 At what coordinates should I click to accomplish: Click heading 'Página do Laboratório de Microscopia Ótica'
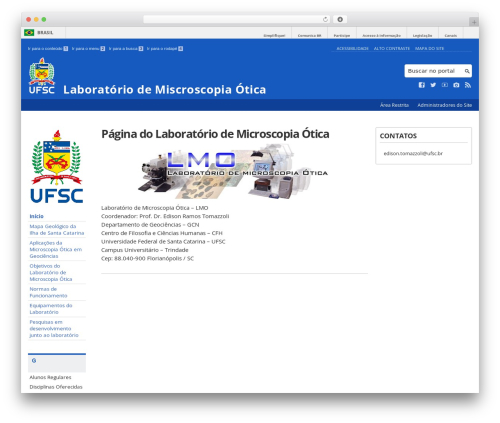215,134
